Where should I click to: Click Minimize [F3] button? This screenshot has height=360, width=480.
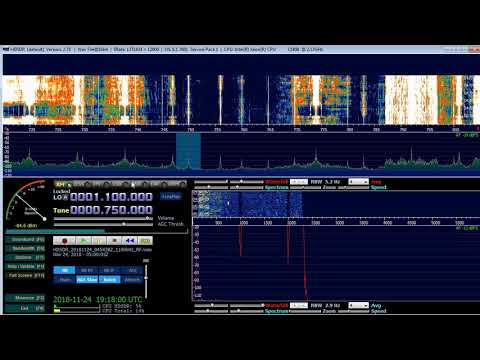[25, 298]
